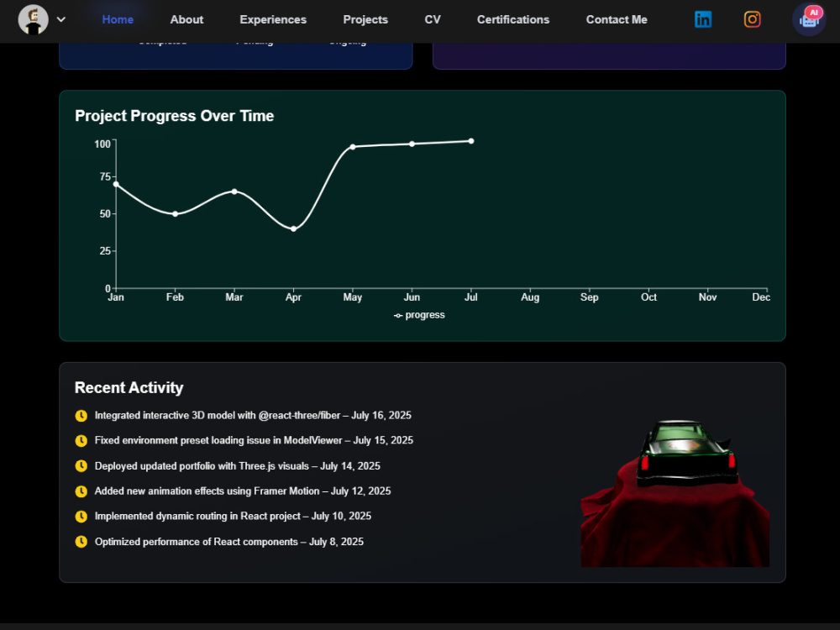
Task: Open the Experiences nav item
Action: pos(273,19)
